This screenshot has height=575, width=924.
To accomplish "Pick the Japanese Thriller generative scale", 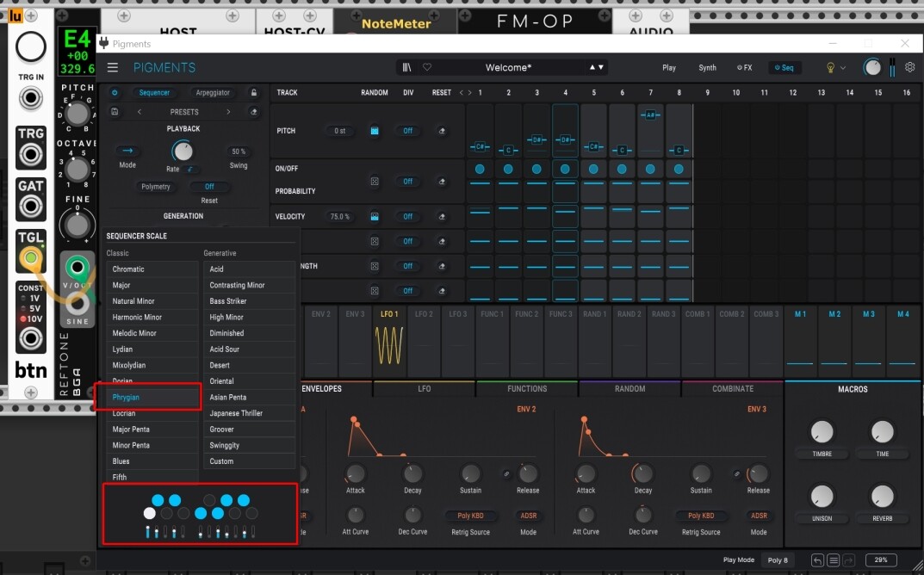I will [249, 413].
